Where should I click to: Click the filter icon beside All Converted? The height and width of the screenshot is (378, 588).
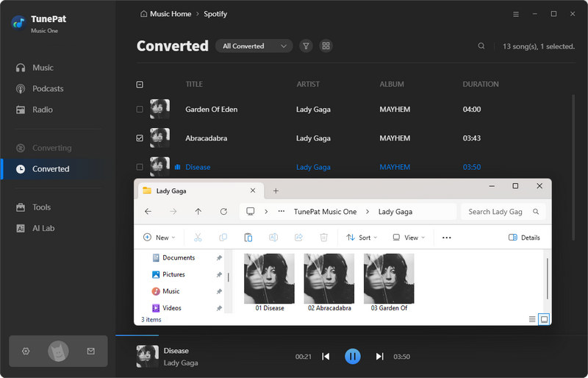point(306,46)
